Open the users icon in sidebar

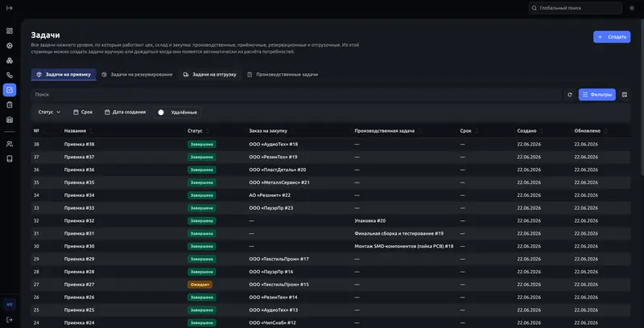[10, 144]
